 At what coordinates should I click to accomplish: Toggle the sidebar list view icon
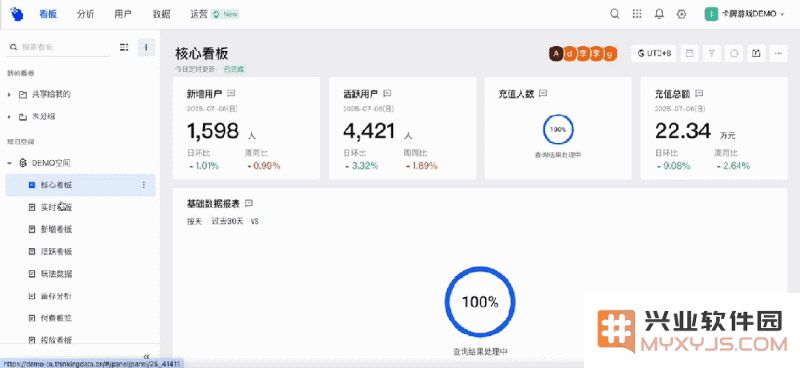point(124,47)
